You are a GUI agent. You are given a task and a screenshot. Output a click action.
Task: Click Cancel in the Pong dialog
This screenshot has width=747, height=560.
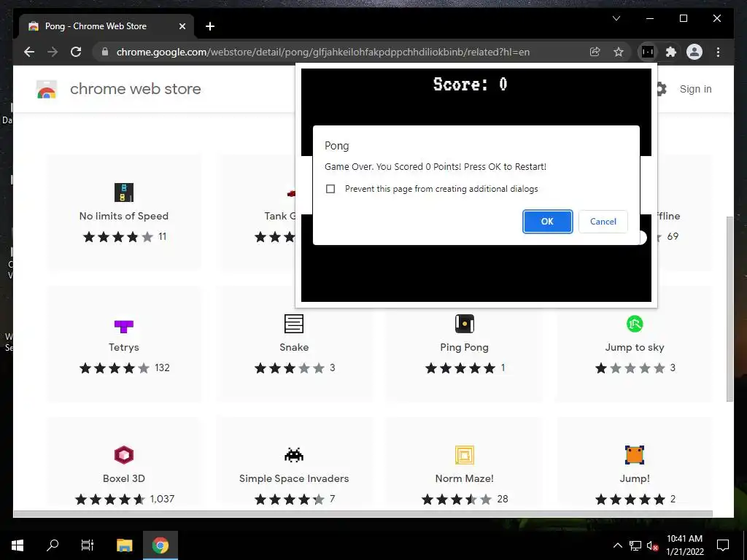pyautogui.click(x=603, y=222)
